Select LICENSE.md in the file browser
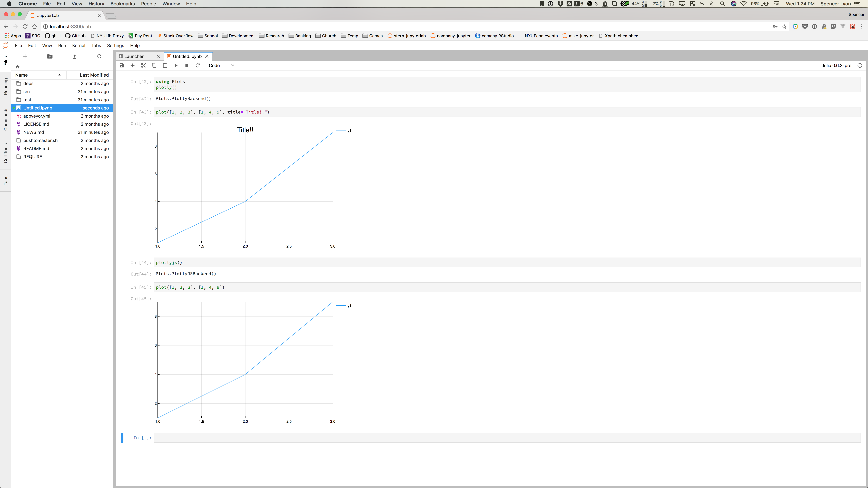 [x=62, y=124]
